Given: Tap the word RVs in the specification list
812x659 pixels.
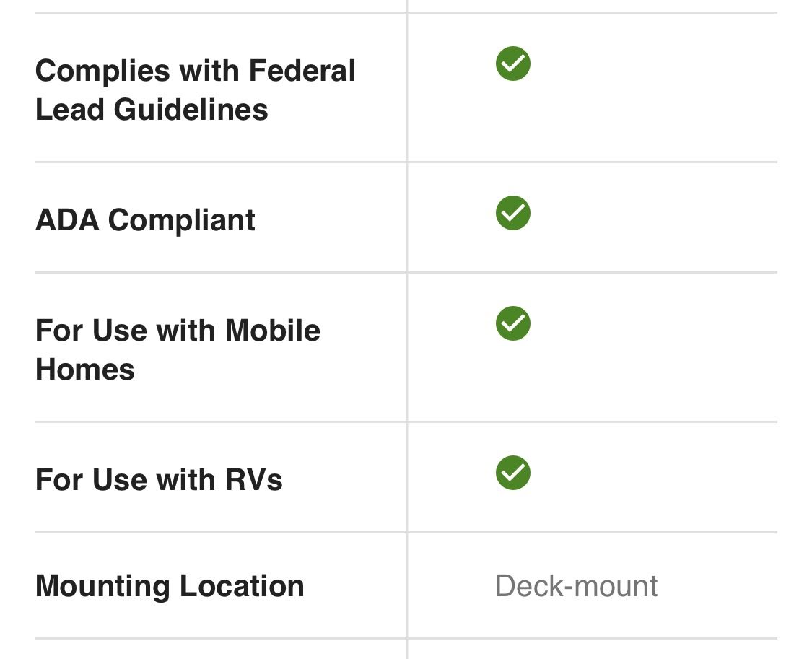Looking at the screenshot, I should tap(254, 480).
